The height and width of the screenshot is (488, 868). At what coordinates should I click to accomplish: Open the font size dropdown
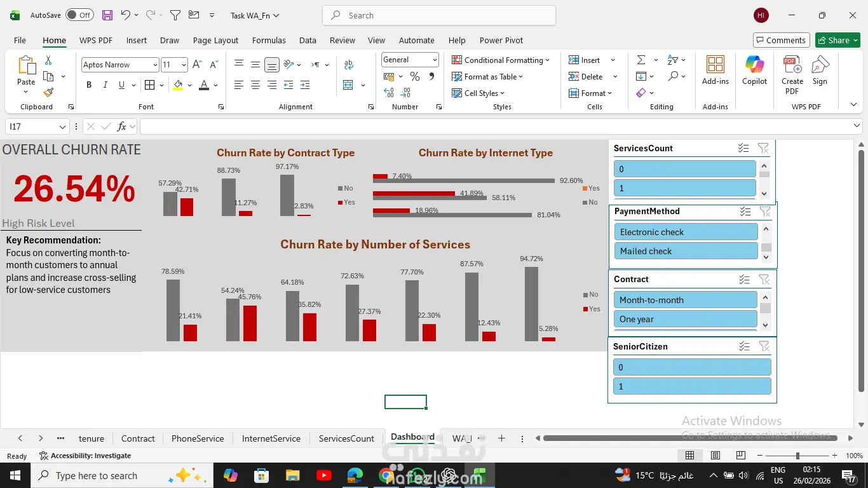[x=184, y=65]
